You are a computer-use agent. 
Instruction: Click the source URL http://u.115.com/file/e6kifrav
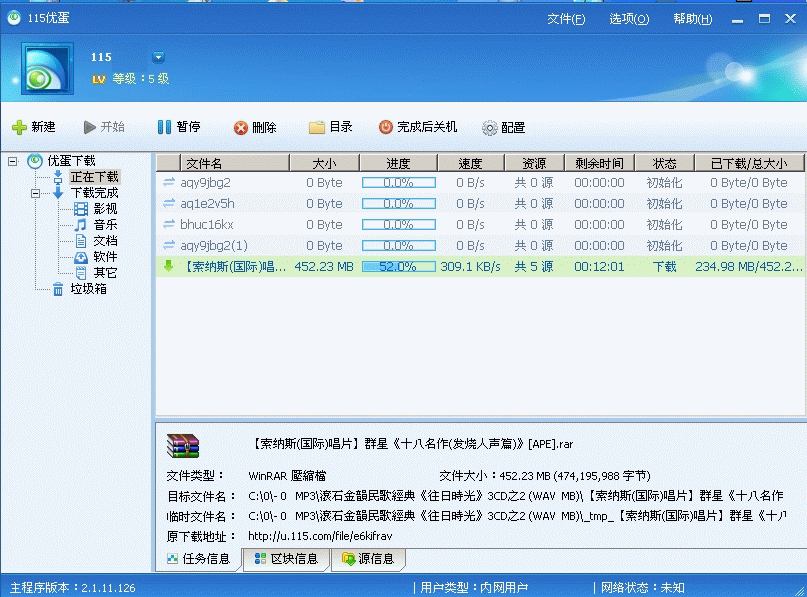click(x=320, y=536)
